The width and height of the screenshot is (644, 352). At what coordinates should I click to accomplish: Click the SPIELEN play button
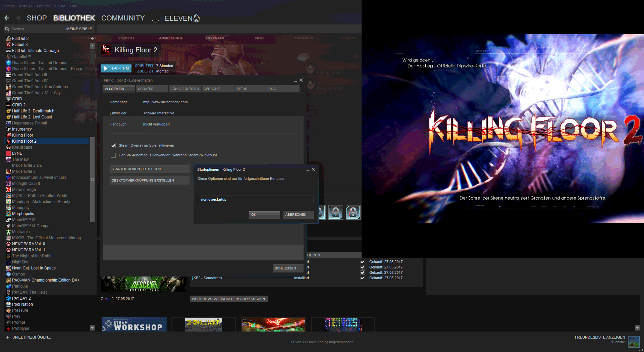click(116, 68)
